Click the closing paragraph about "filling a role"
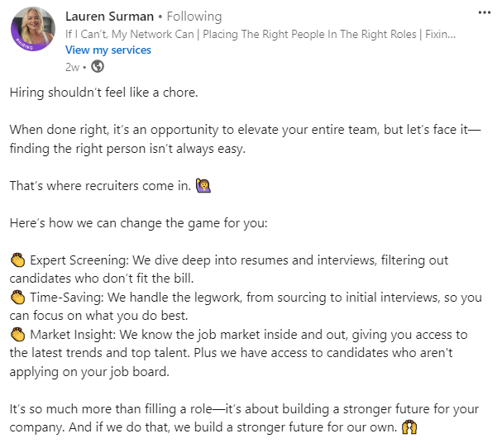 (x=232, y=410)
